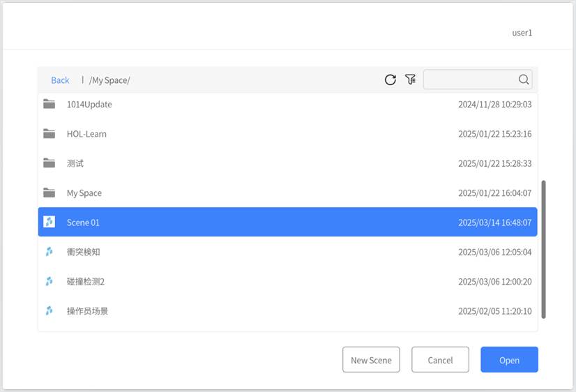This screenshot has width=576, height=392.
Task: Open the filter/sort icon next to refresh
Action: coord(411,80)
